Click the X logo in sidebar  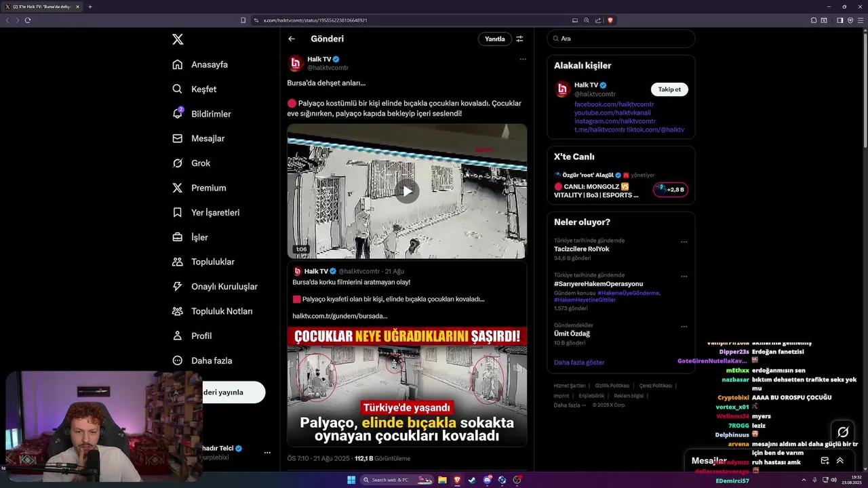(x=178, y=39)
